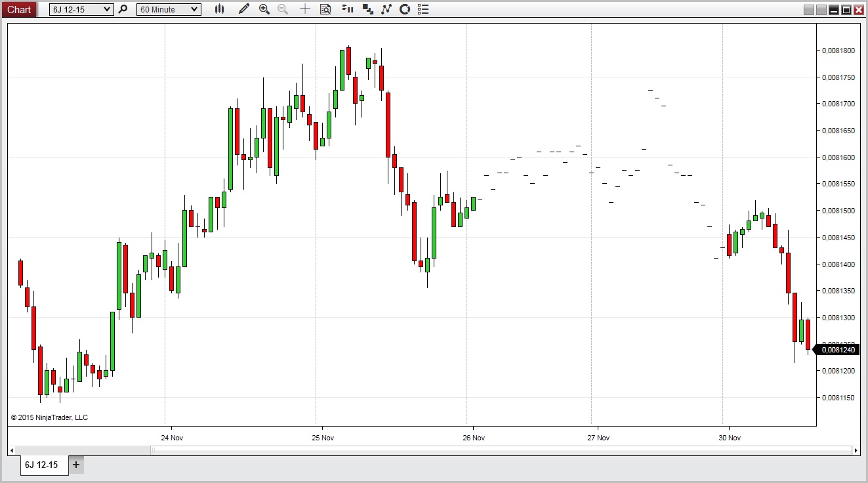This screenshot has width=868, height=483.
Task: Add a new chart tab with plus button
Action: tap(76, 465)
